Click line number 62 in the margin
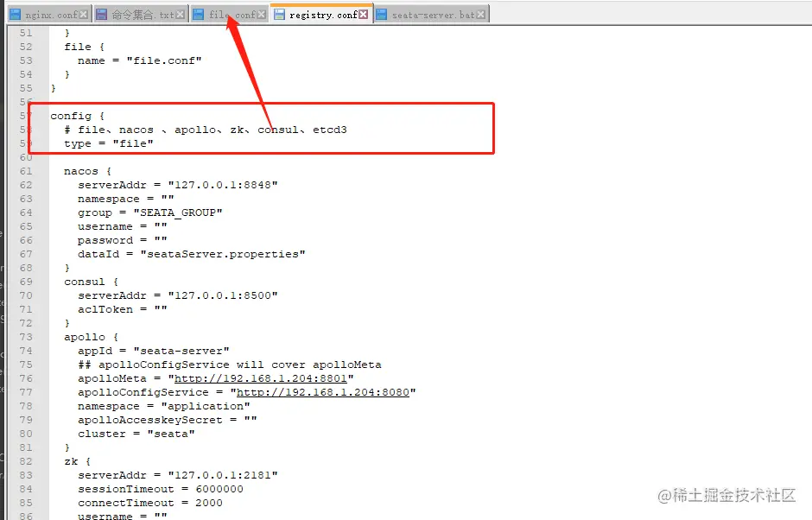The width and height of the screenshot is (812, 520). [26, 185]
